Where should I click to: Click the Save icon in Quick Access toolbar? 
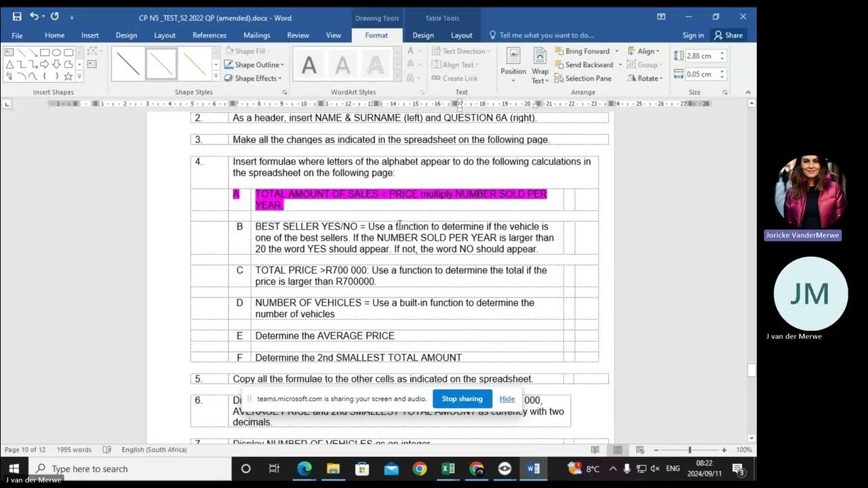[x=17, y=16]
